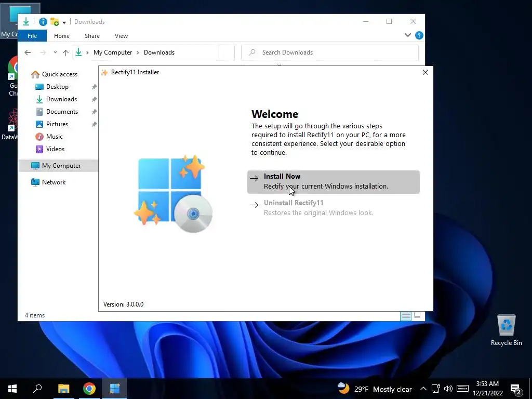Switch to Rectify11 Installer taskbar icon
Screen dimensions: 532x399
pos(115,389)
